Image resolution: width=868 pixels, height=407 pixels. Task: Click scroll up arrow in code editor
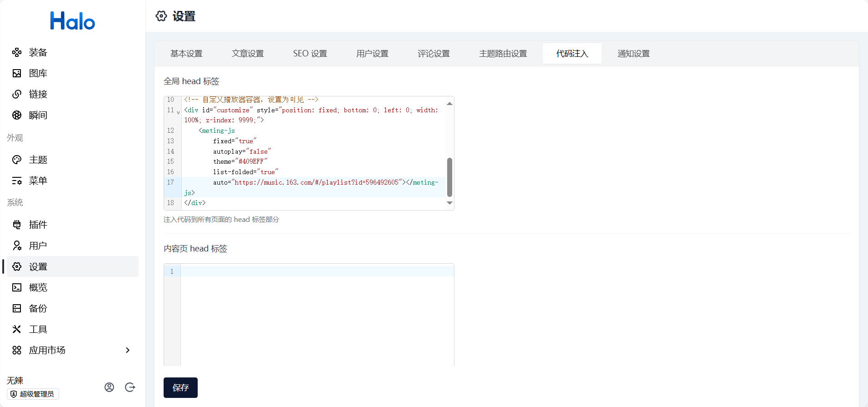coord(449,104)
